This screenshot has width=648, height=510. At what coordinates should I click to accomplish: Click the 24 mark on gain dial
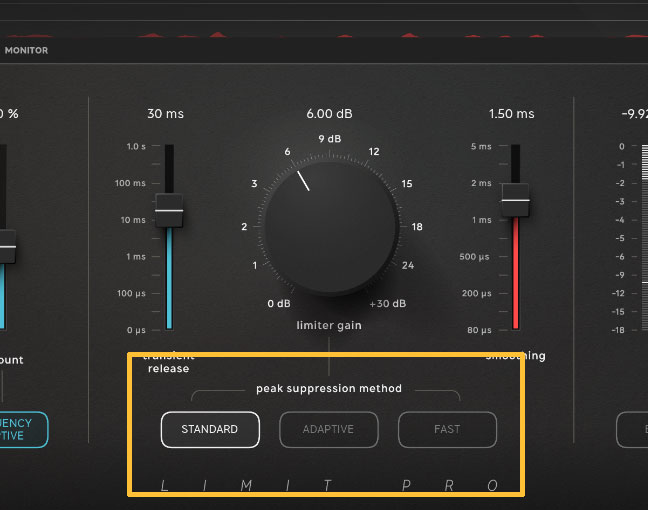(x=408, y=265)
